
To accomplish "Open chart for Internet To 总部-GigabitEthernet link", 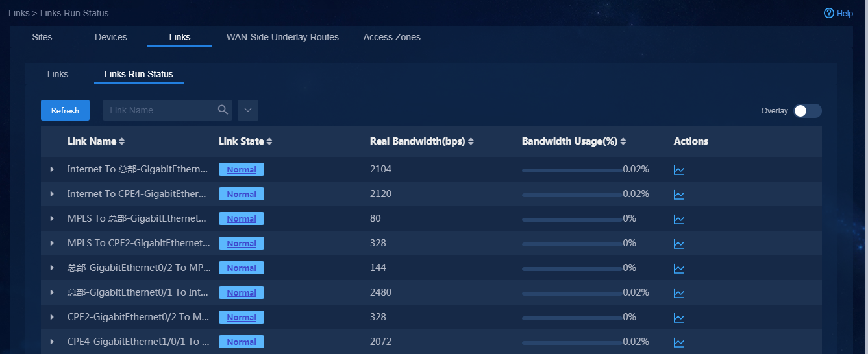I will (679, 170).
